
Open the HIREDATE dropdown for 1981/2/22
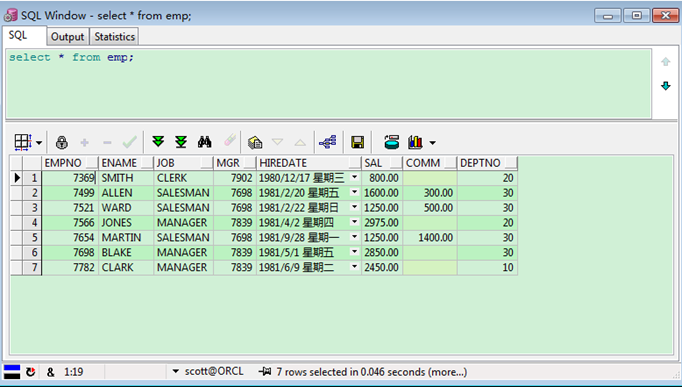pos(355,207)
